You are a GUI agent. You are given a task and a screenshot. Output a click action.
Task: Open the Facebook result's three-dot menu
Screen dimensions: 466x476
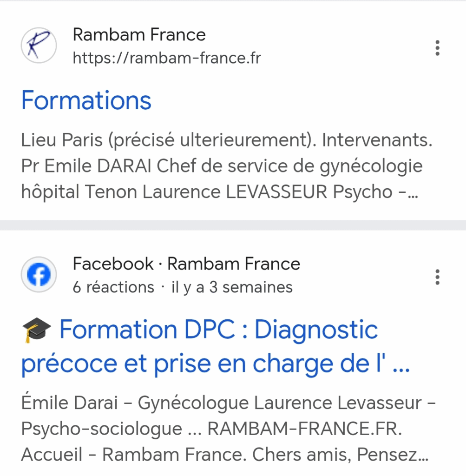tap(437, 277)
